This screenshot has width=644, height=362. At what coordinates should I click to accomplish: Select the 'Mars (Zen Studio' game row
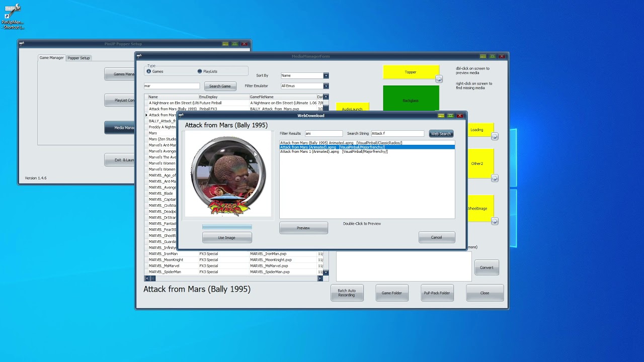point(163,139)
